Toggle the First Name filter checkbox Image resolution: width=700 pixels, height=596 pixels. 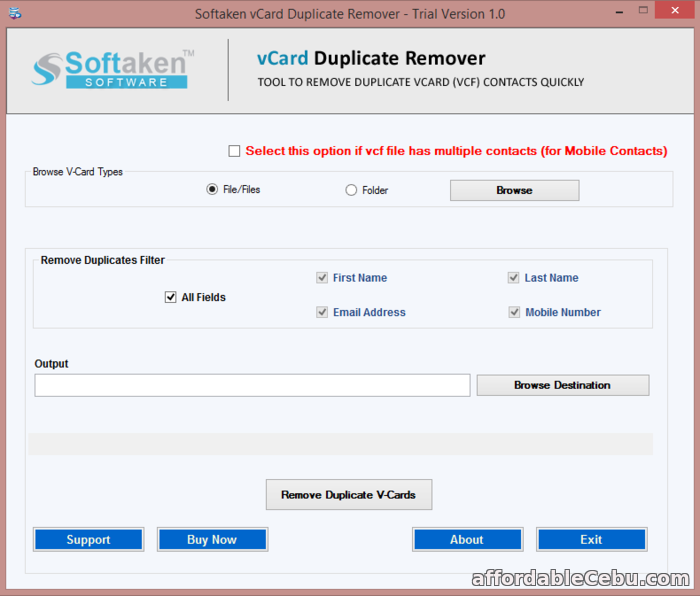[x=322, y=278]
